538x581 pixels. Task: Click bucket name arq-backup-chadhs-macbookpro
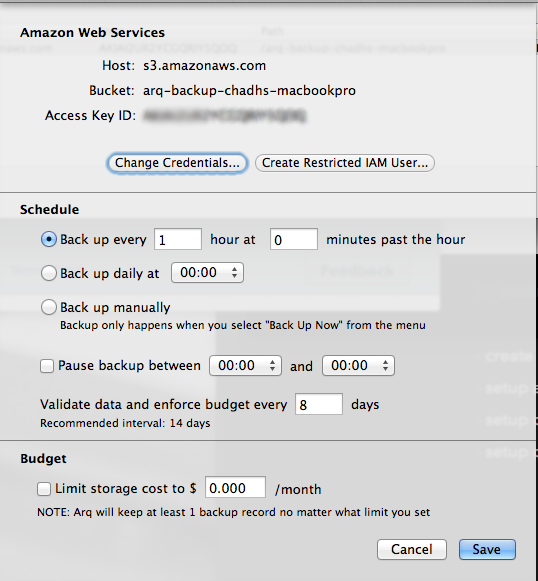click(249, 91)
